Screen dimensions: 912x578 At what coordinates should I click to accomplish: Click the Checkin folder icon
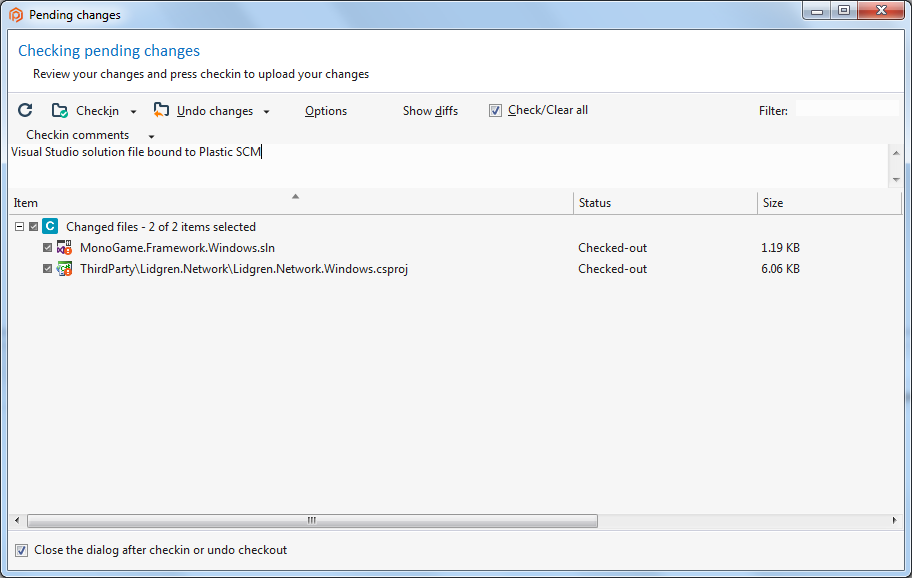click(x=59, y=110)
